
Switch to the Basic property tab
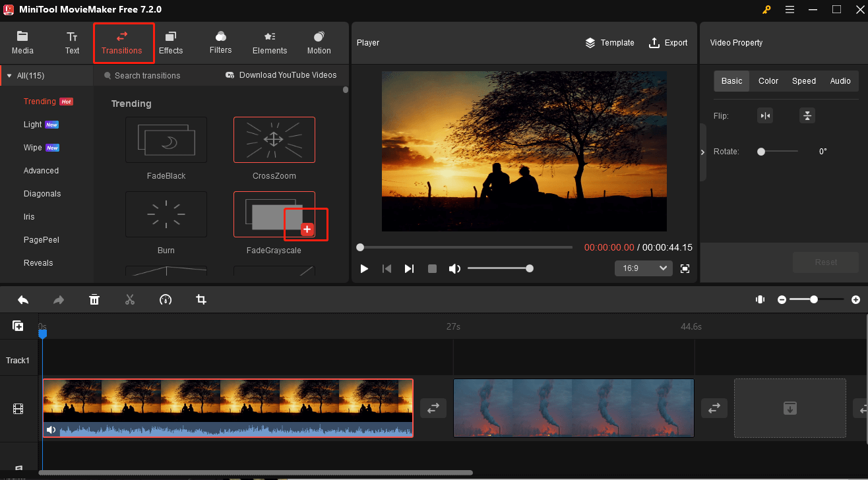tap(731, 81)
